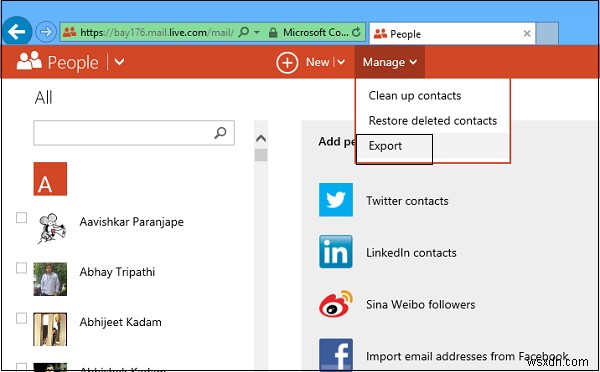Click the contact list scrollbar thumb
600x372 pixels.
tap(261, 155)
